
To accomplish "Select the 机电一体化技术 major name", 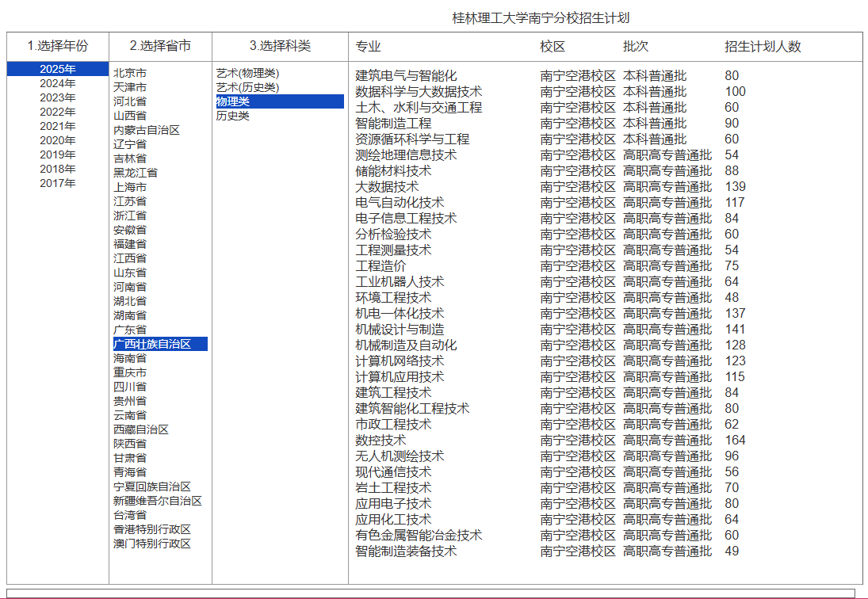I will [x=400, y=314].
